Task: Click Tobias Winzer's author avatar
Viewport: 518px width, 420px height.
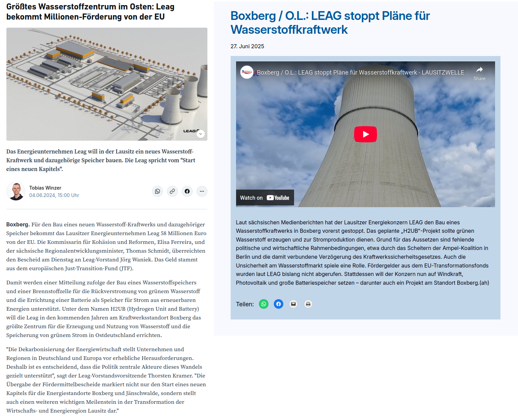Action: tap(16, 191)
